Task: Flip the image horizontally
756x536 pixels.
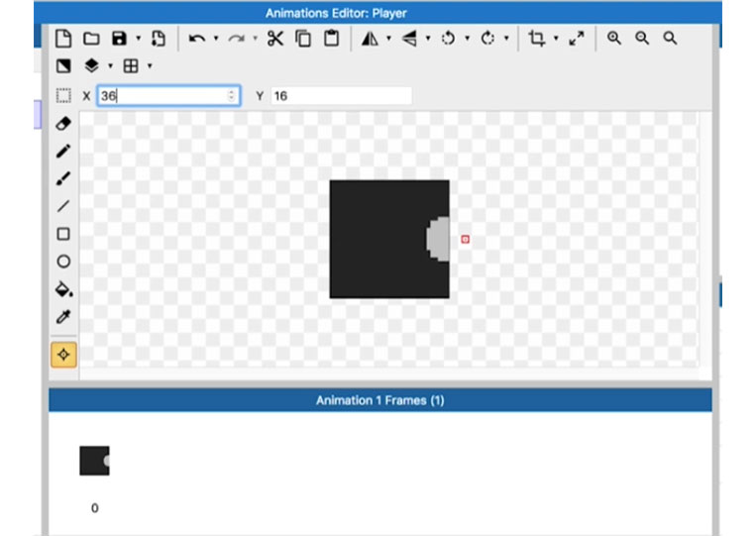Action: coord(370,38)
